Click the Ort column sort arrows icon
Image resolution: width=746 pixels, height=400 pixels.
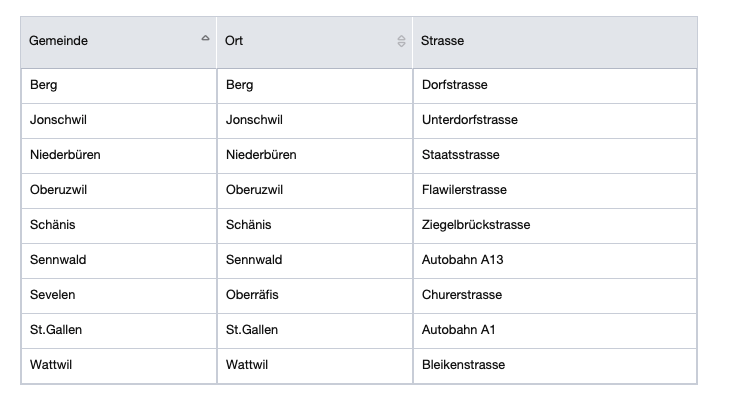coord(401,41)
